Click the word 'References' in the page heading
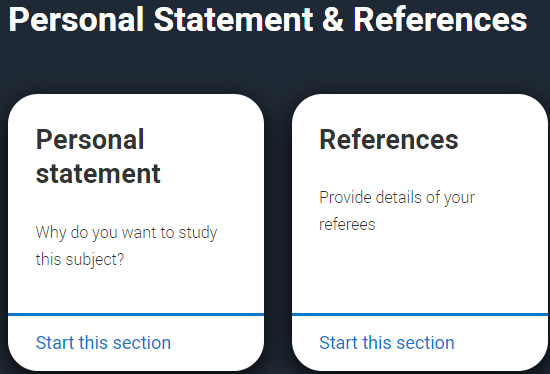 (440, 20)
